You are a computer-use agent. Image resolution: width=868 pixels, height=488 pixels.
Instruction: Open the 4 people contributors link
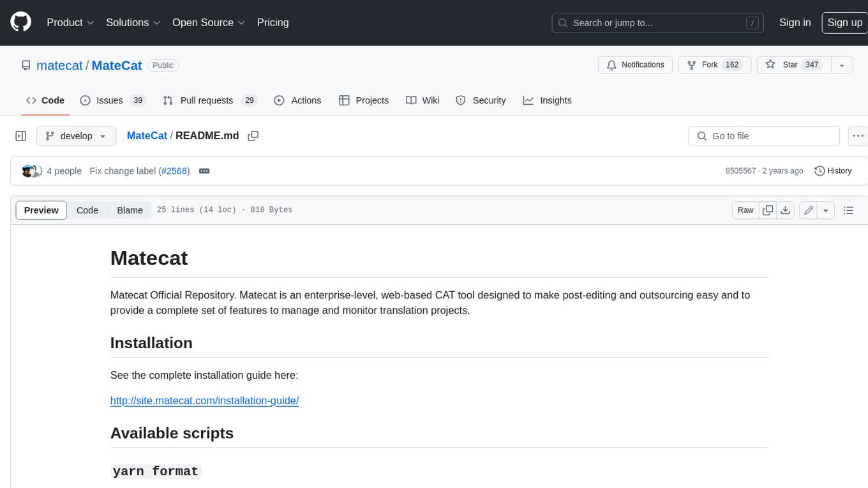[64, 171]
